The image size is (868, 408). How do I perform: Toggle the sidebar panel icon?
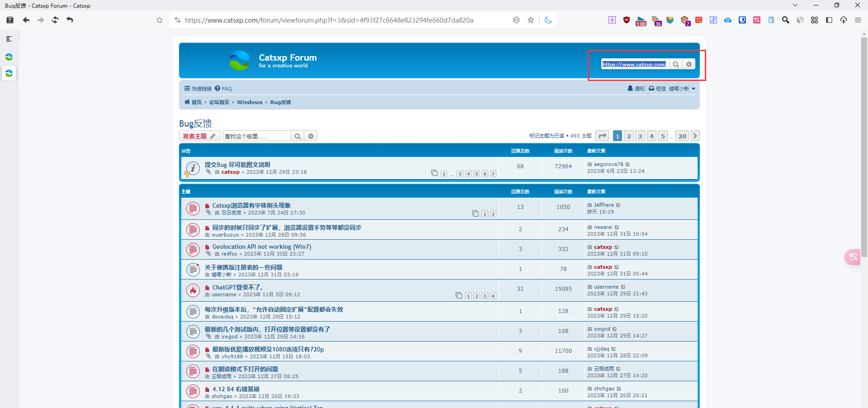coord(829,20)
